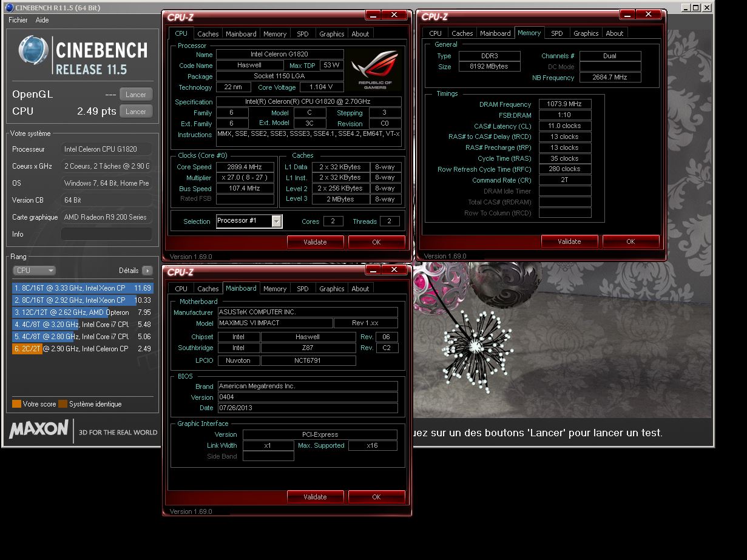Open the CPU ranking dropdown
The height and width of the screenshot is (560, 747).
tap(34, 271)
